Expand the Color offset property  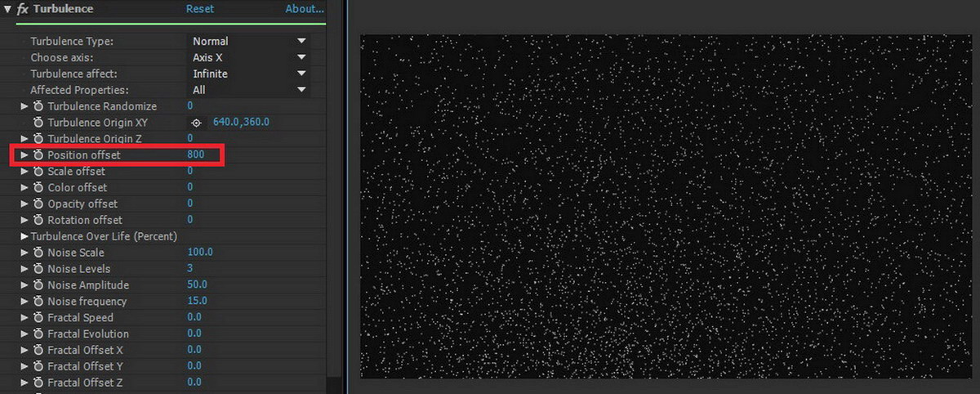(24, 187)
